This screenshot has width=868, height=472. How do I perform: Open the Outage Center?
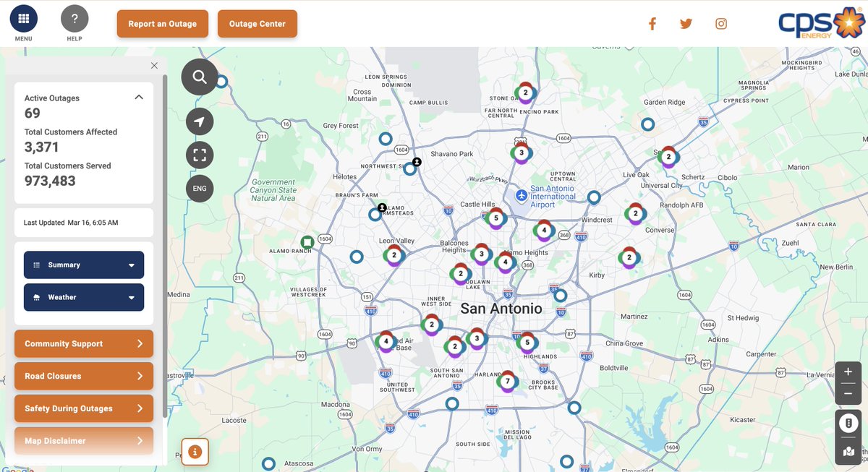point(258,24)
